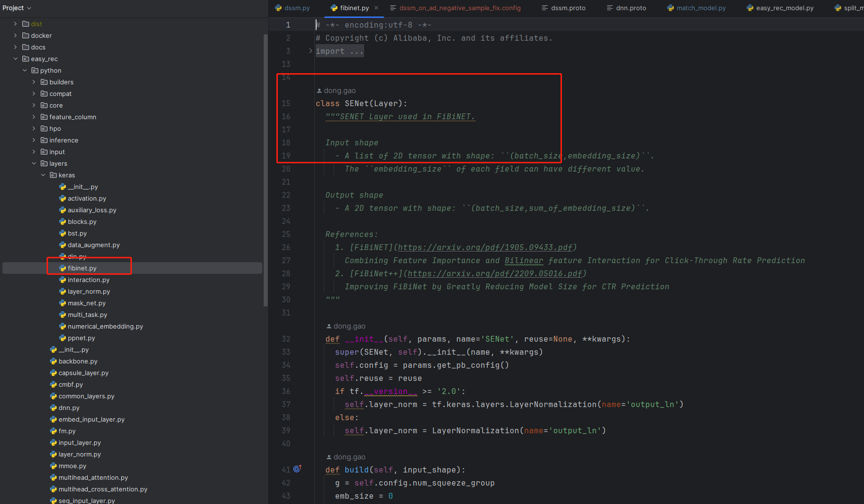This screenshot has height=504, width=864.
Task: Click the fm.py Python file icon
Action: 53,431
